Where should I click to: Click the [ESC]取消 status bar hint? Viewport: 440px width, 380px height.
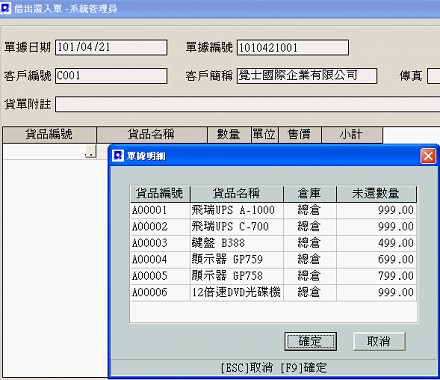pyautogui.click(x=247, y=368)
